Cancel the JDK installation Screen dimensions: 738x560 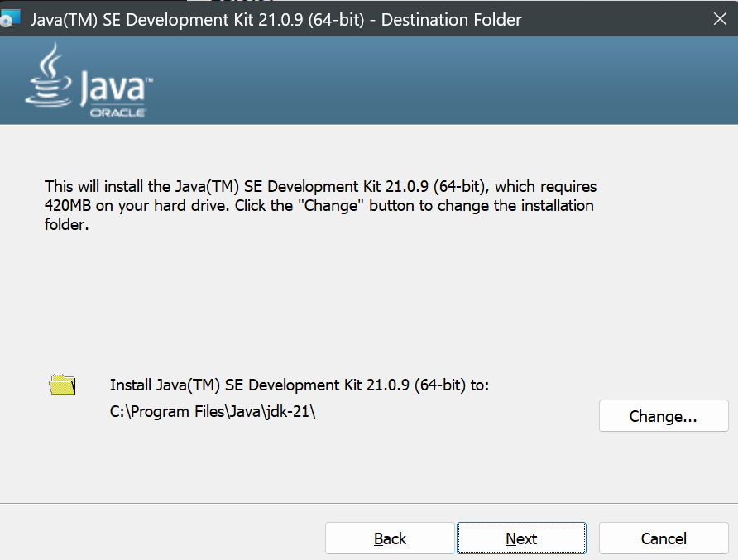tap(664, 538)
